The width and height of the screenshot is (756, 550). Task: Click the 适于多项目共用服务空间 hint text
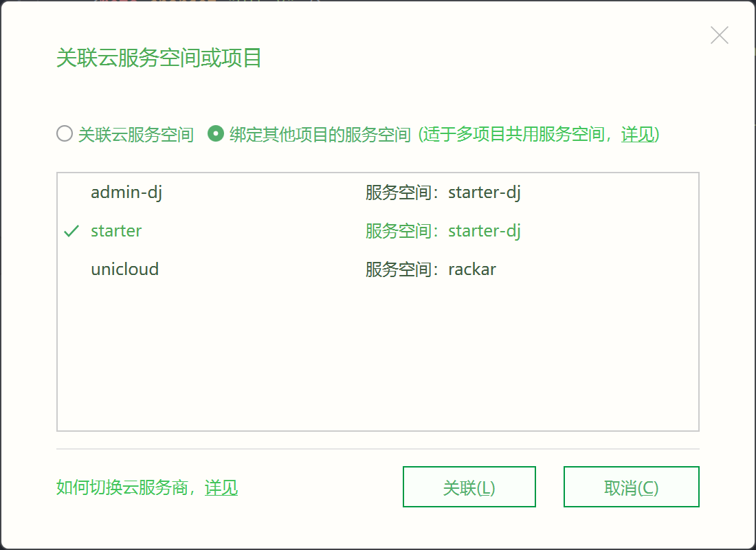click(513, 134)
